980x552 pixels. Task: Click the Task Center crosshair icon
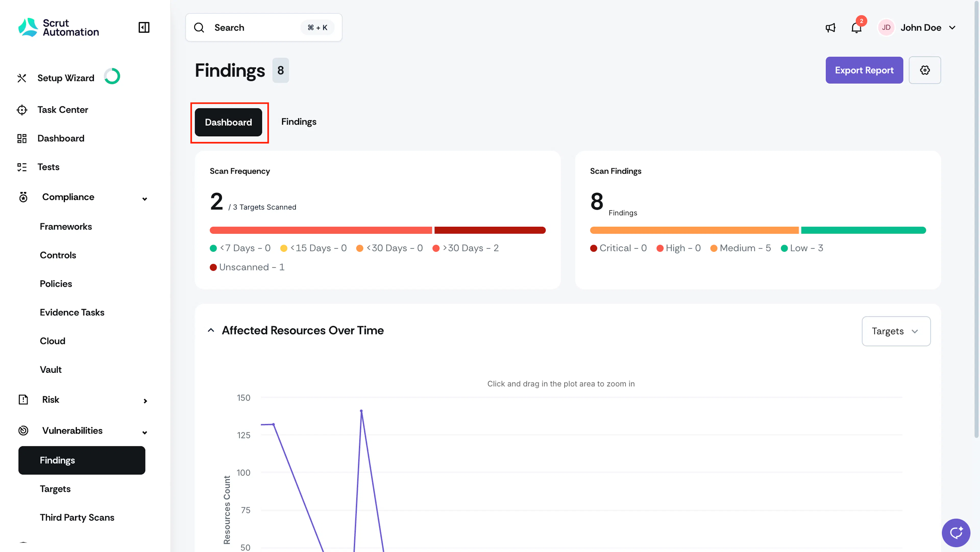click(22, 110)
